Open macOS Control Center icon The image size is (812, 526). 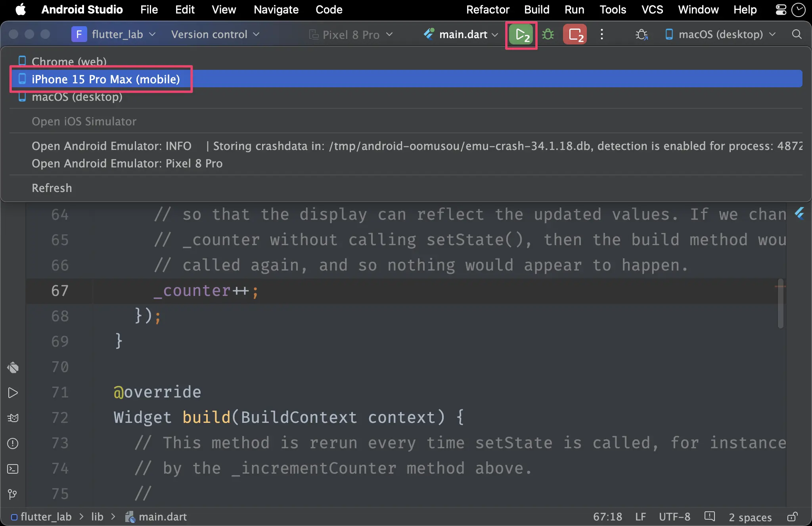click(x=781, y=10)
